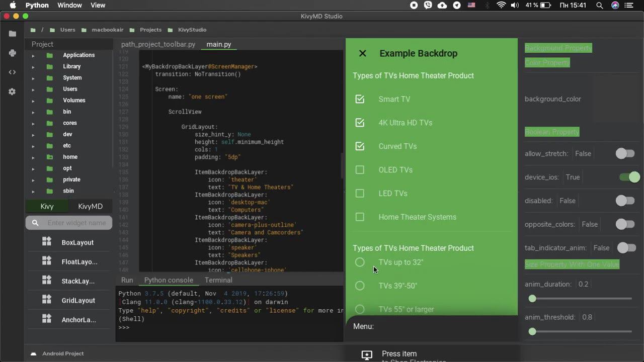The height and width of the screenshot is (362, 644).
Task: Expand the Applications tree folder
Action: click(x=33, y=55)
